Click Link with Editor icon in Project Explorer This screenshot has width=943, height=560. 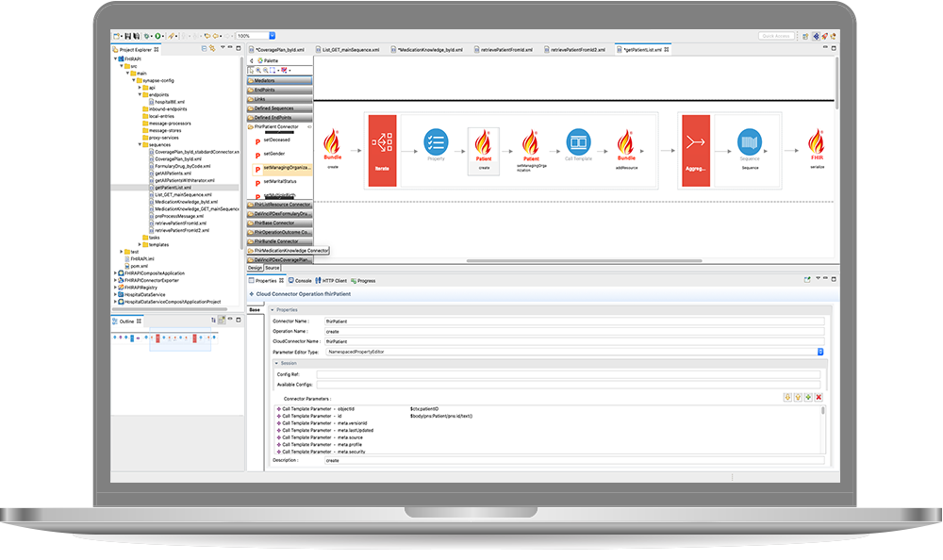click(211, 49)
